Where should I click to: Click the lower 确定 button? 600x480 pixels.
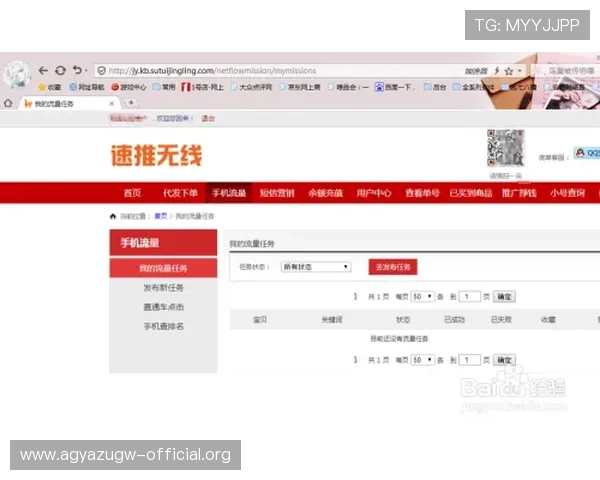pyautogui.click(x=504, y=360)
